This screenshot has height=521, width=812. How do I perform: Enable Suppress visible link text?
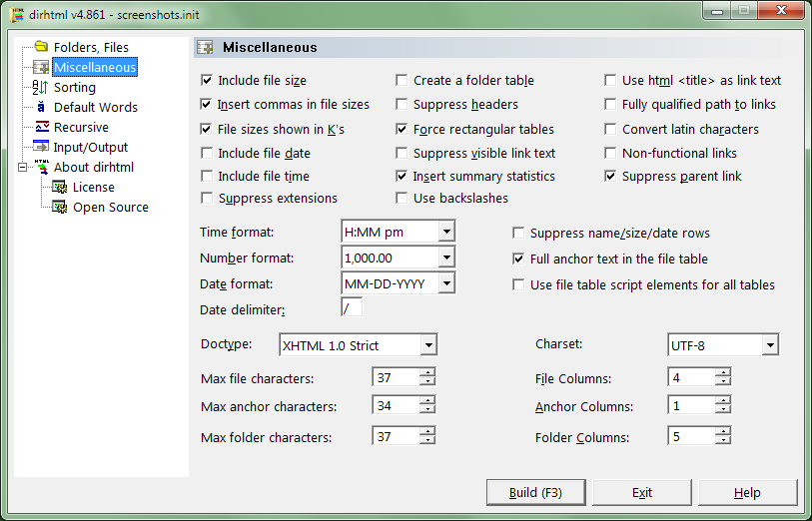402,153
